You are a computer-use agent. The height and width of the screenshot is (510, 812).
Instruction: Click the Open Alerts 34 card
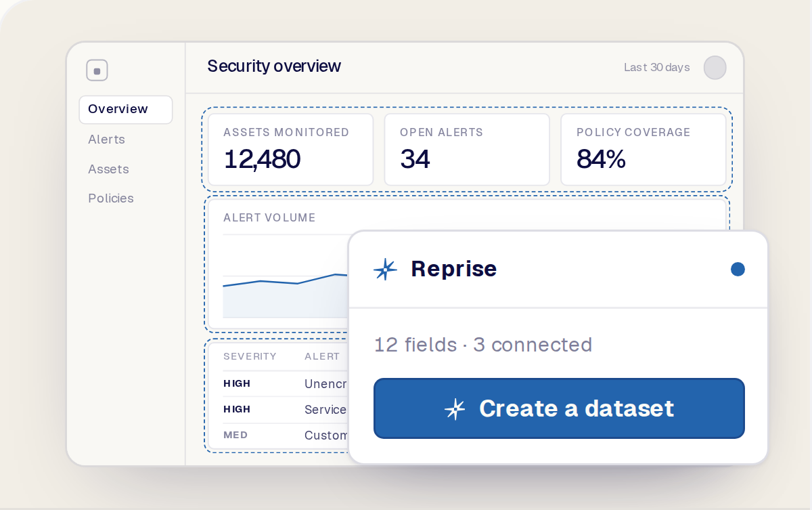point(467,150)
